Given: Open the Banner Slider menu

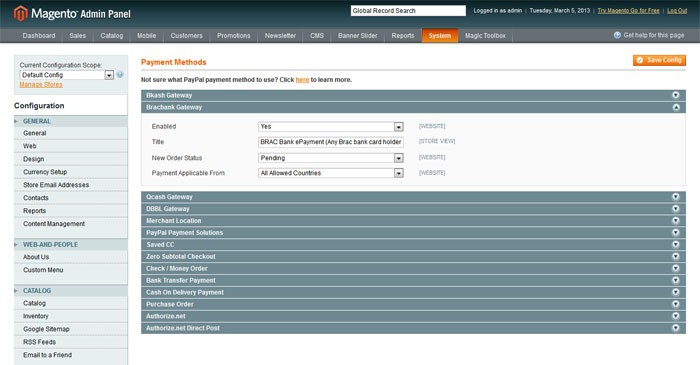Looking at the screenshot, I should (358, 36).
